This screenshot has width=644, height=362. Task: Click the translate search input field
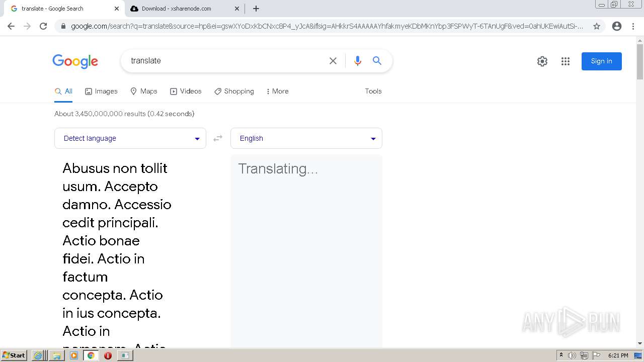pyautogui.click(x=226, y=61)
